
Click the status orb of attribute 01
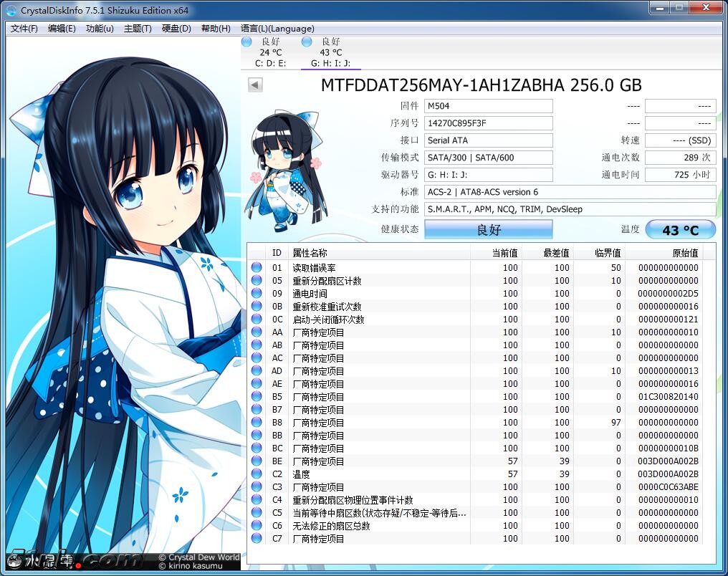coord(257,268)
